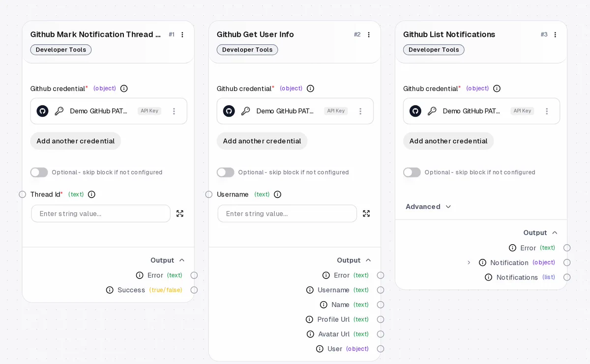The width and height of the screenshot is (590, 364).
Task: Click the Github Get User Info block title
Action: click(255, 34)
